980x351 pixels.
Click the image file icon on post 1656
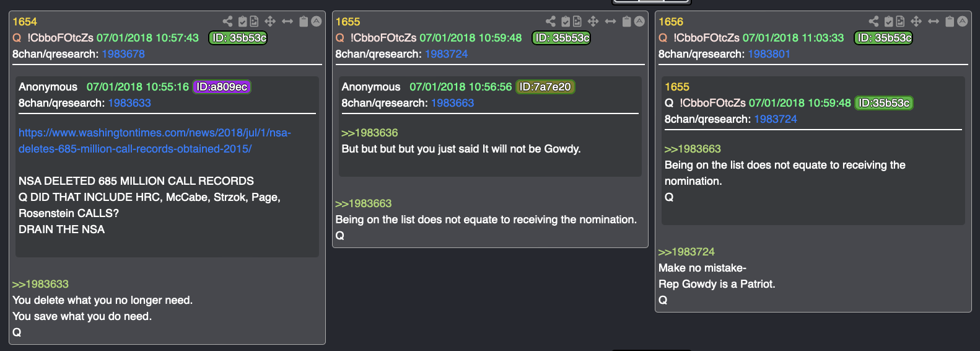[900, 22]
